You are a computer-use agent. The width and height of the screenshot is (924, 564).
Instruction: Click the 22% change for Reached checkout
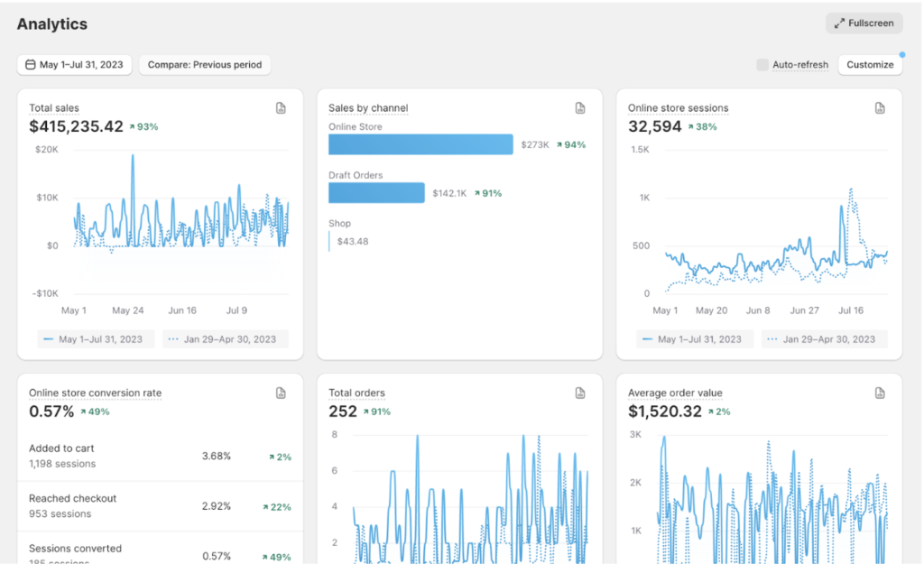[x=277, y=507]
